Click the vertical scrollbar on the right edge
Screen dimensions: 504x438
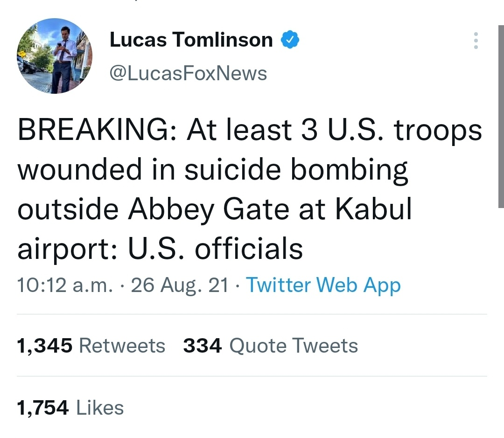501,117
